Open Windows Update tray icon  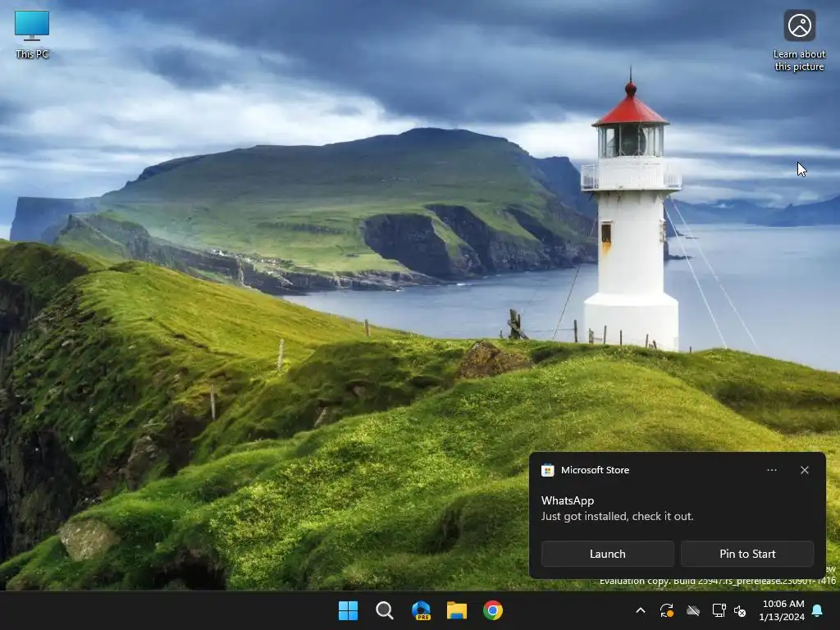[x=666, y=610]
